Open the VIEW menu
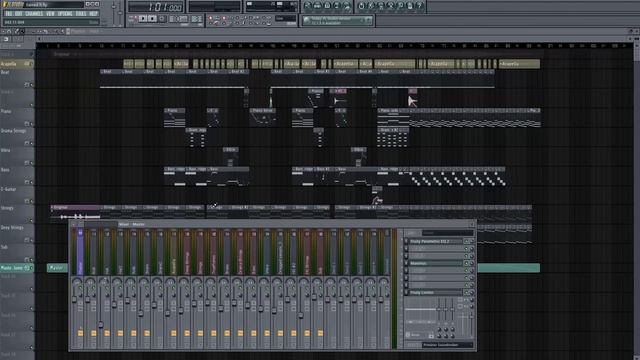The image size is (640, 360). click(x=50, y=13)
